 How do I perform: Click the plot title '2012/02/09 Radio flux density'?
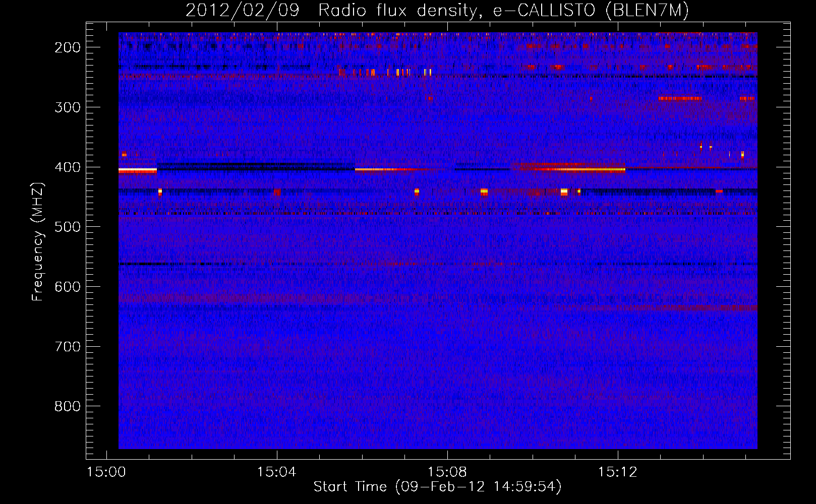point(331,11)
